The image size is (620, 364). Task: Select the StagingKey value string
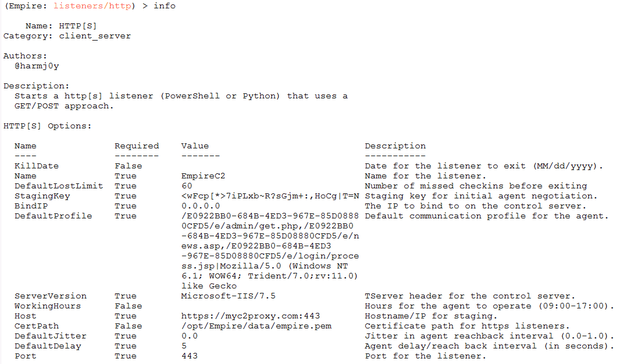coord(270,196)
